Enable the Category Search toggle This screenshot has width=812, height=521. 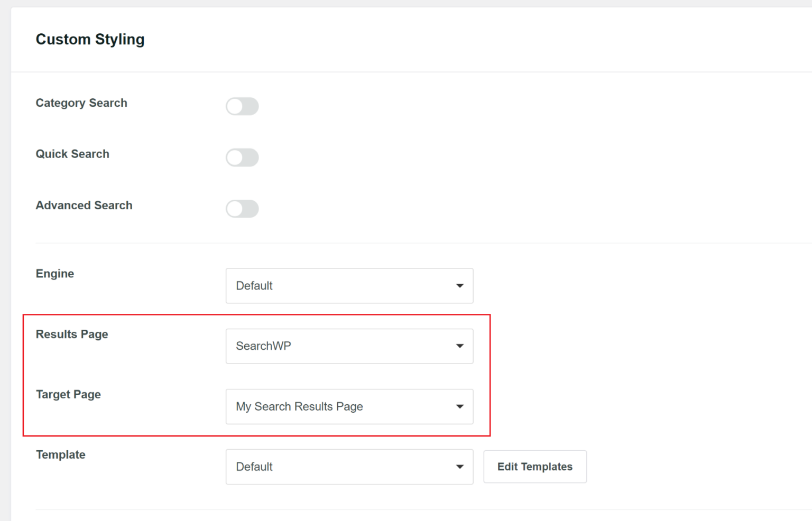pos(242,106)
